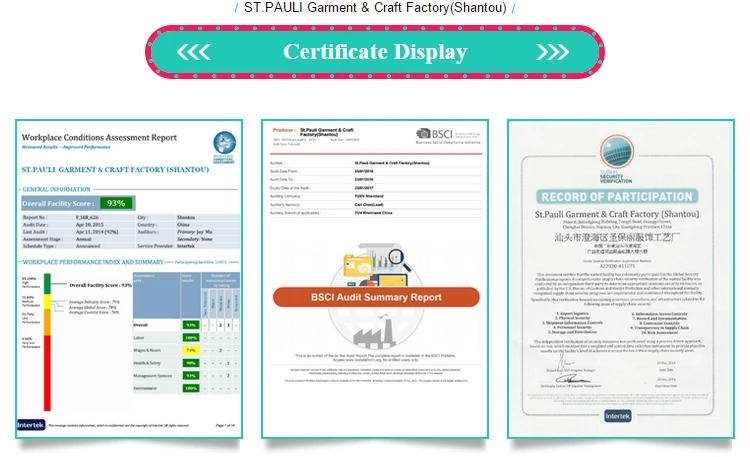The height and width of the screenshot is (457, 750).
Task: Select the Certificate Display banner title
Action: click(375, 52)
